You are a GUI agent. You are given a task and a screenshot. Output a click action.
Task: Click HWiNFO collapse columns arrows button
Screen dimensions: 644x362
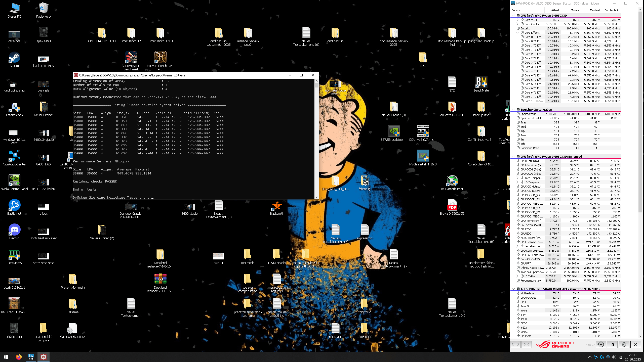point(527,344)
